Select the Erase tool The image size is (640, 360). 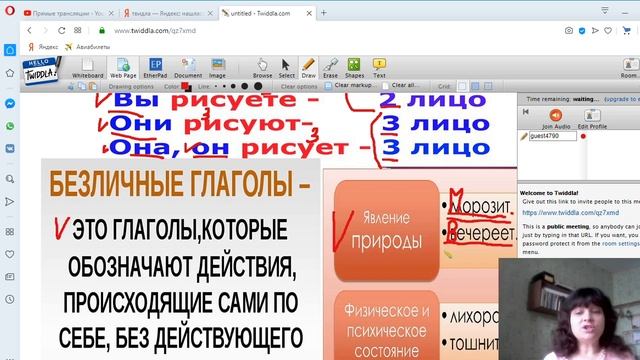pyautogui.click(x=330, y=68)
